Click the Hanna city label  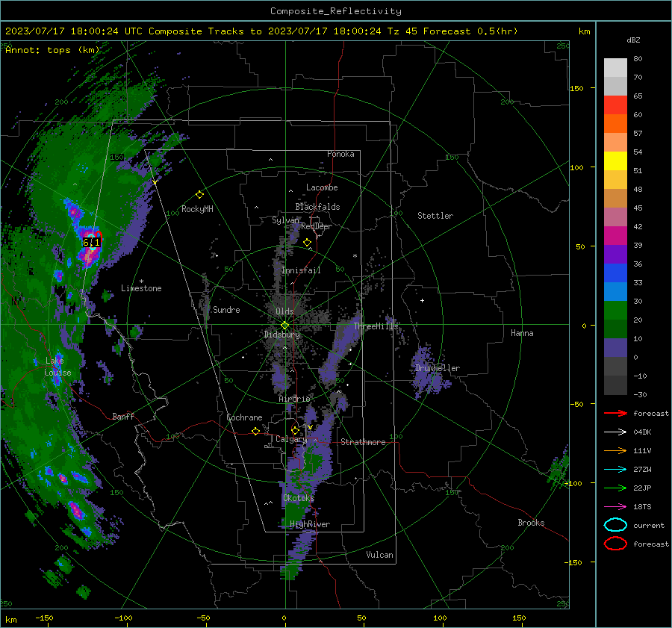tap(522, 333)
